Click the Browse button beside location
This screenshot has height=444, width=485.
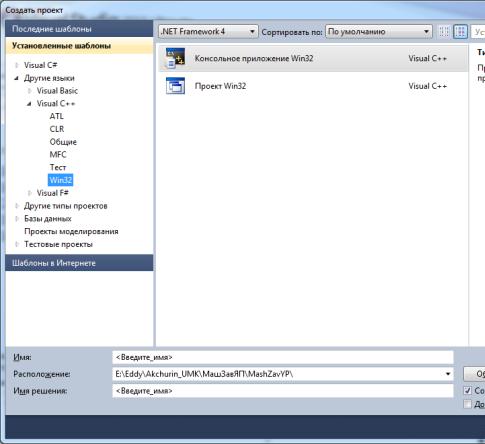coord(475,374)
